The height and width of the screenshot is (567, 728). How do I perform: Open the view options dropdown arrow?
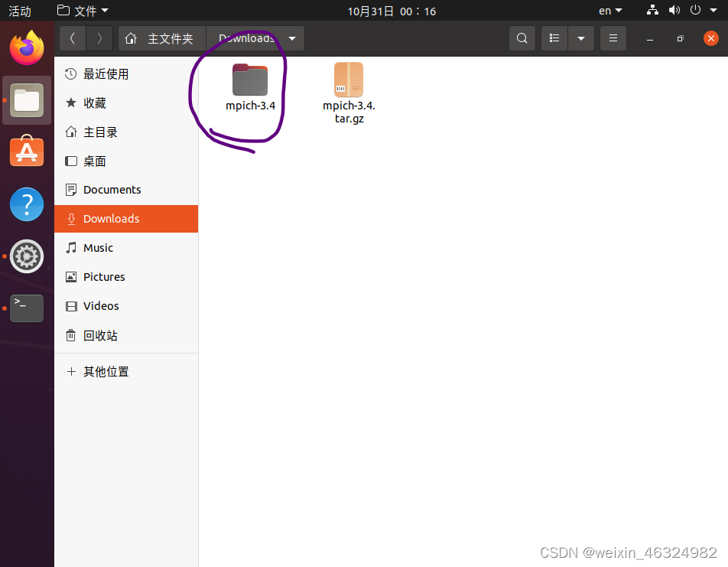(580, 37)
